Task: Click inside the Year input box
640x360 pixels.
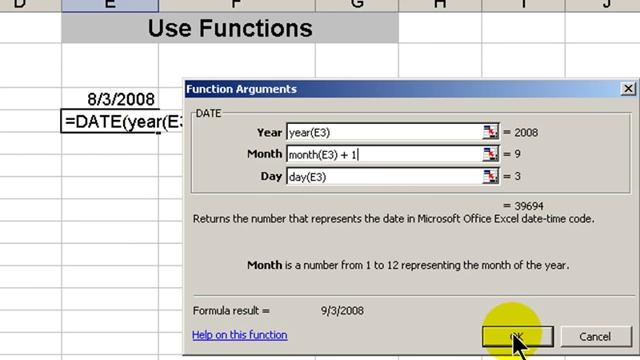Action: tap(384, 132)
